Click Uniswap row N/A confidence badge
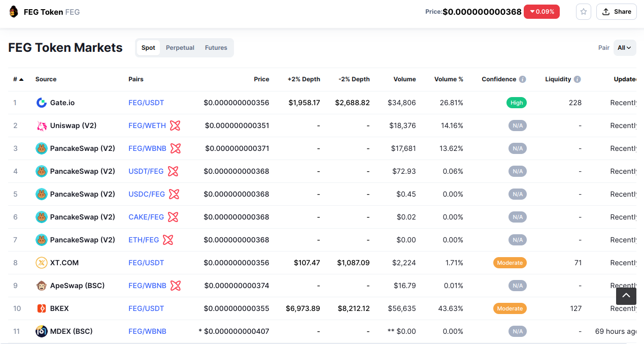Screen dimensions: 644x344 (518, 126)
